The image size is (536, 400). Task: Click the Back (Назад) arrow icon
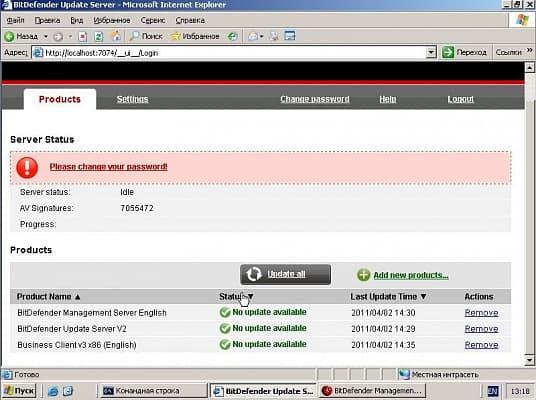click(9, 36)
